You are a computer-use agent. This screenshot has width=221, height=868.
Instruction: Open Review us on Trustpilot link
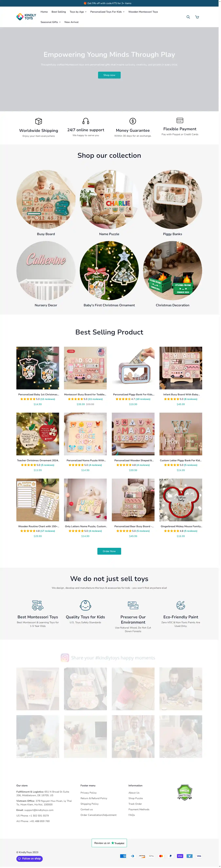109,843
